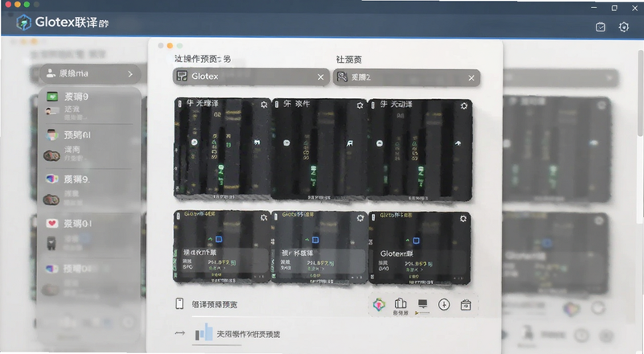
Task: Remove the Glotex chip with its X
Action: point(320,76)
